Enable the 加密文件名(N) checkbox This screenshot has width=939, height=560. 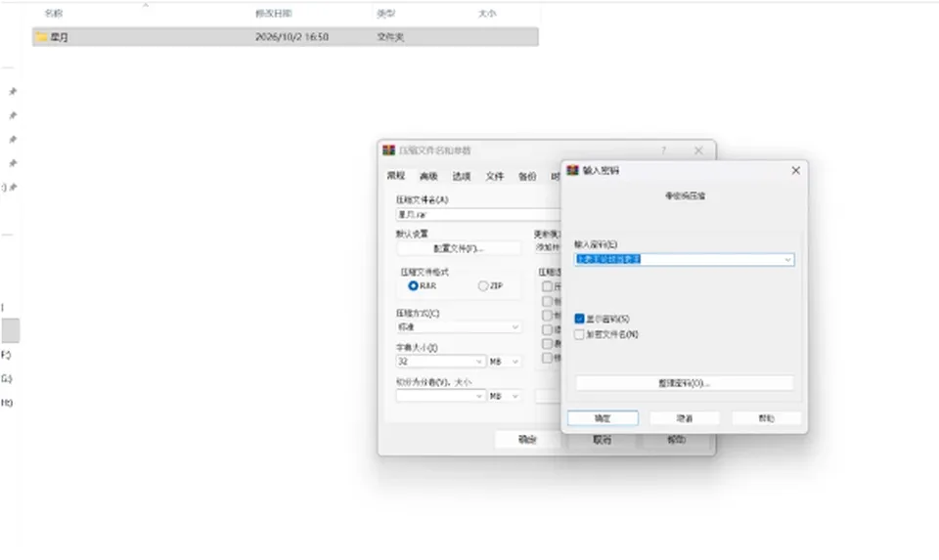tap(579, 334)
